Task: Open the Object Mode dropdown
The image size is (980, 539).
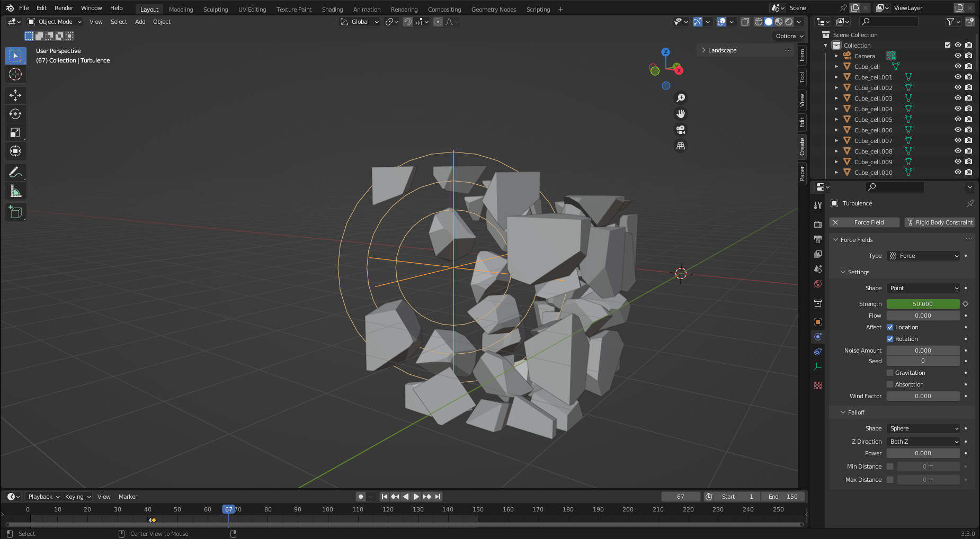Action: (x=55, y=22)
